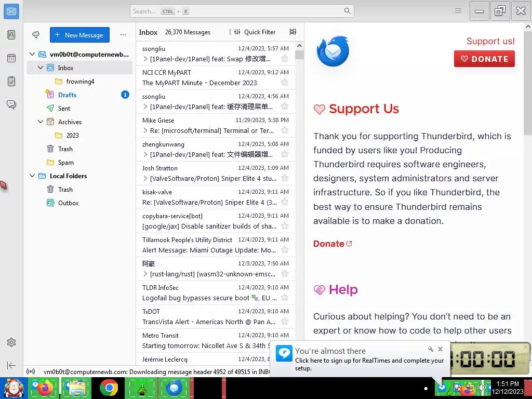
Task: Dismiss the RealTimes notification
Action: [440, 349]
